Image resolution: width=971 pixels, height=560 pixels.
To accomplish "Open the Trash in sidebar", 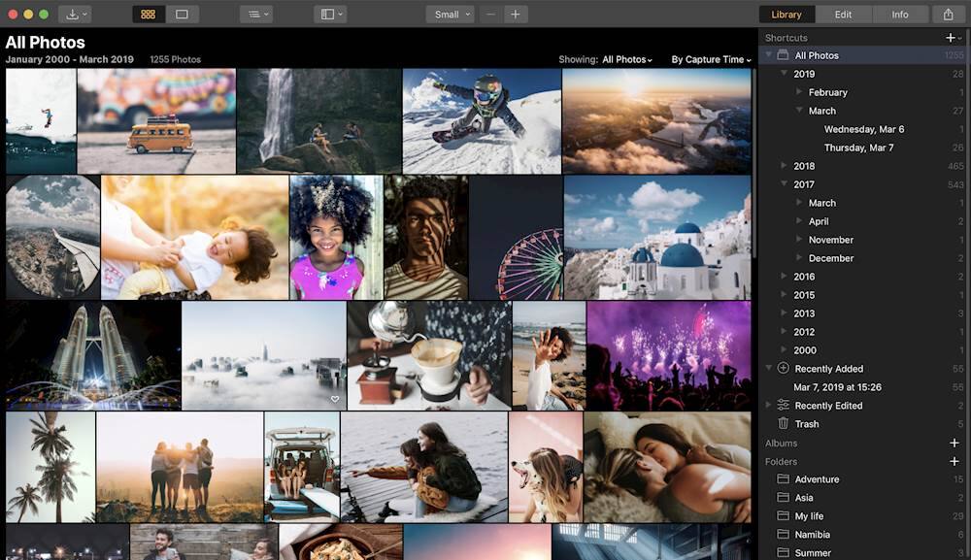I will (x=806, y=424).
